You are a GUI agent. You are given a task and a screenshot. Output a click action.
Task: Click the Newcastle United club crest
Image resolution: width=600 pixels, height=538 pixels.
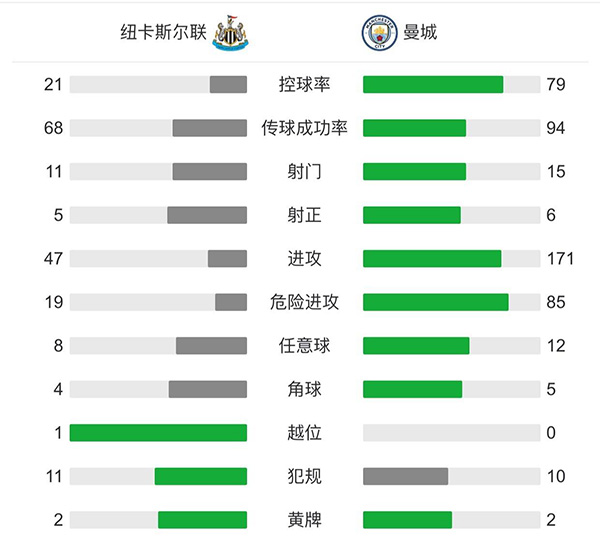(x=231, y=34)
